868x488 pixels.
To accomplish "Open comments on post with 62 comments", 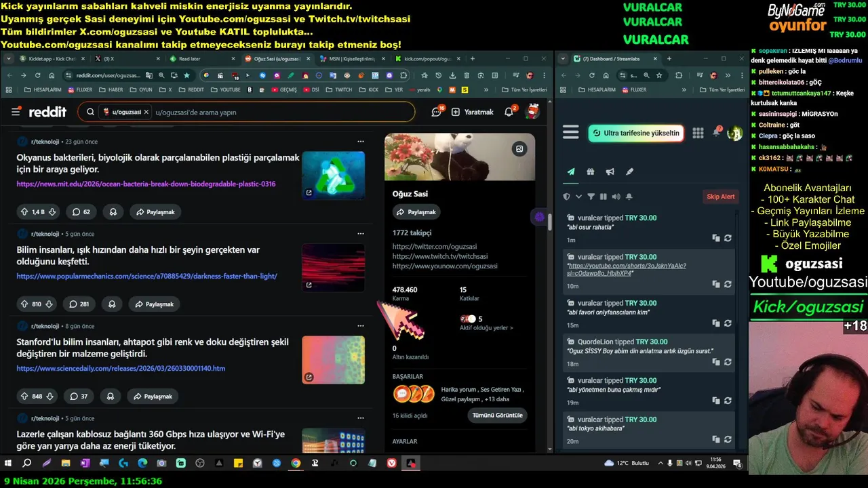I will click(x=81, y=212).
